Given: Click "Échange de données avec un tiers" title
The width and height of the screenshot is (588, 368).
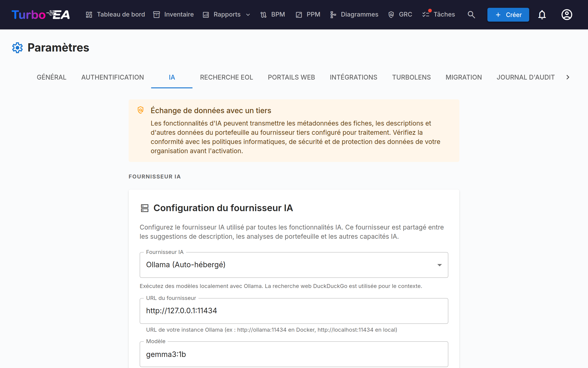Looking at the screenshot, I should pyautogui.click(x=211, y=110).
